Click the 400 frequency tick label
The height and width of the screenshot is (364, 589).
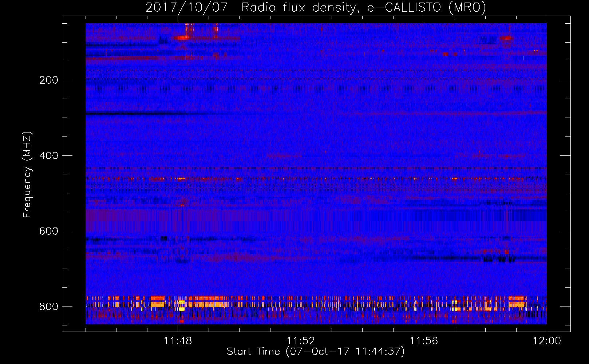(49, 156)
